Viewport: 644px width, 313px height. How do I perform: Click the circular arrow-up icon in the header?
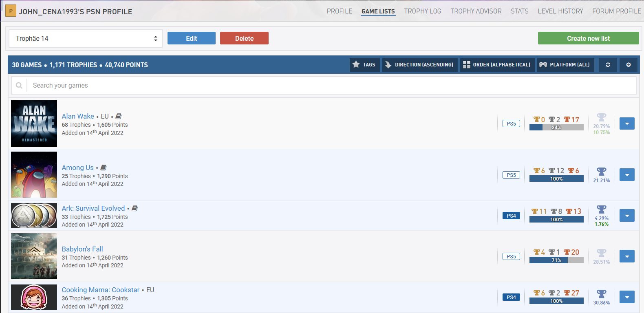(628, 65)
